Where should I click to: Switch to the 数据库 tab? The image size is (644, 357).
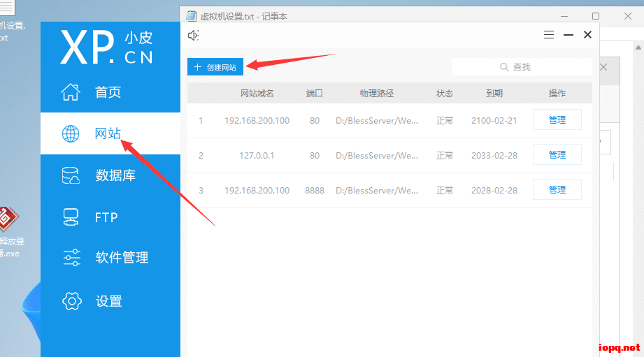pyautogui.click(x=115, y=175)
